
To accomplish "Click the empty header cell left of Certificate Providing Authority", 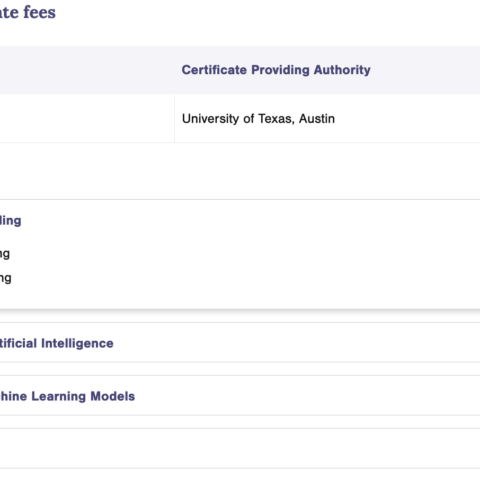I will coord(87,70).
